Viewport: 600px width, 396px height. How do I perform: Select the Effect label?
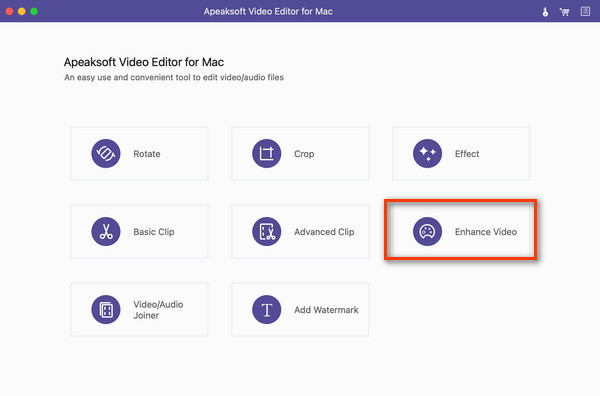[467, 154]
